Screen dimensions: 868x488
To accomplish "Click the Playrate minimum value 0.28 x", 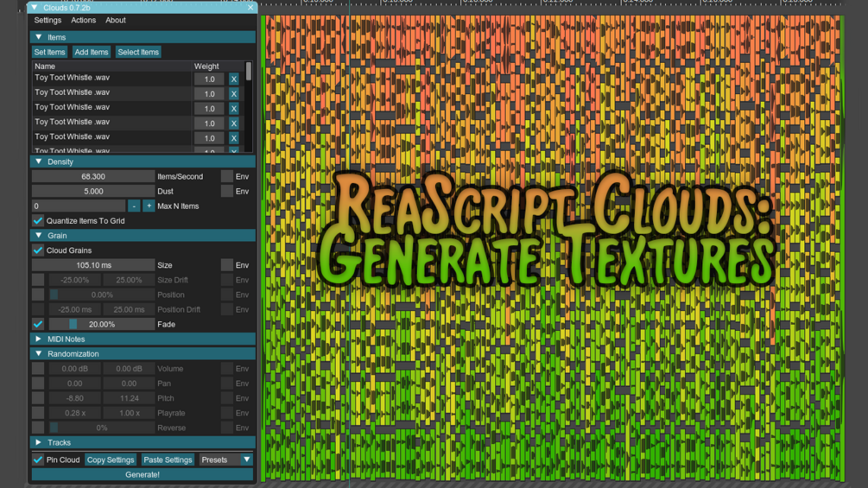I will [75, 413].
